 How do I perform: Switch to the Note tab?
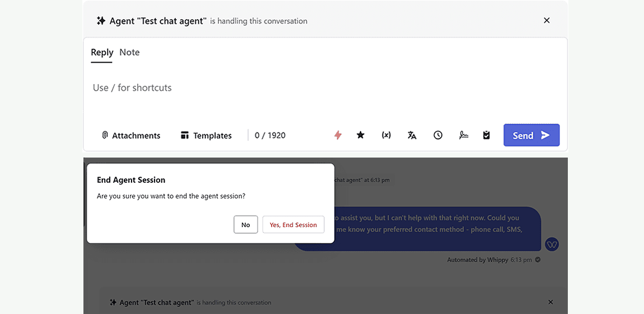pyautogui.click(x=129, y=52)
